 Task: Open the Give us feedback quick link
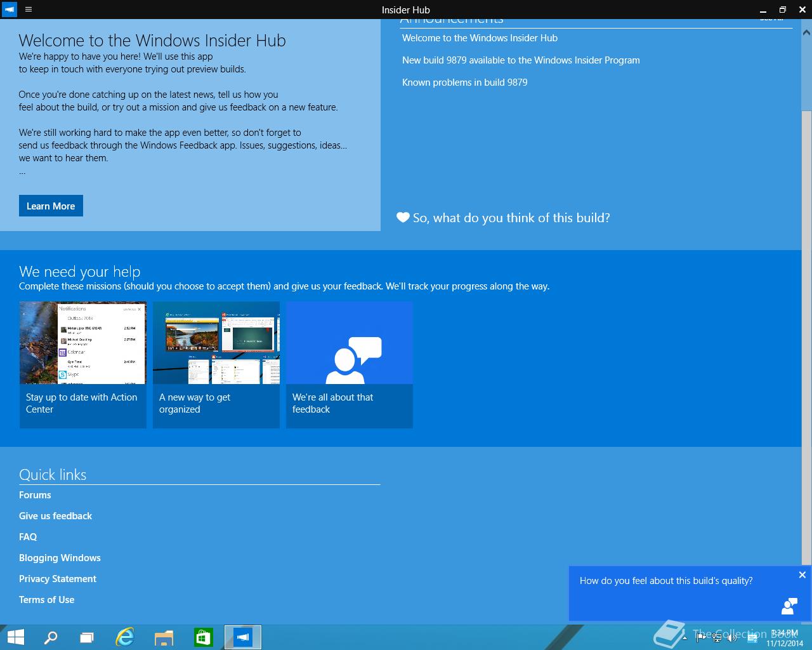point(55,516)
